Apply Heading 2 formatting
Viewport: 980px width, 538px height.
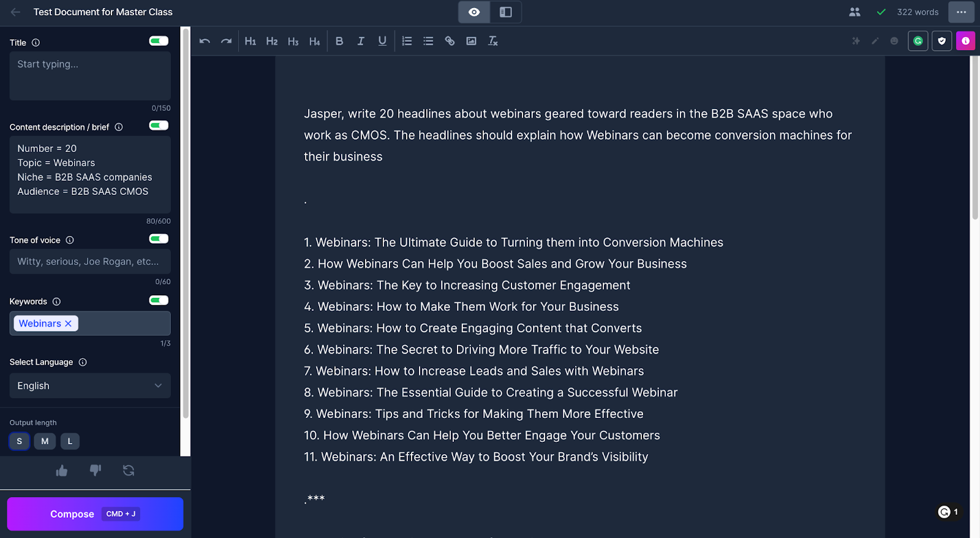272,41
